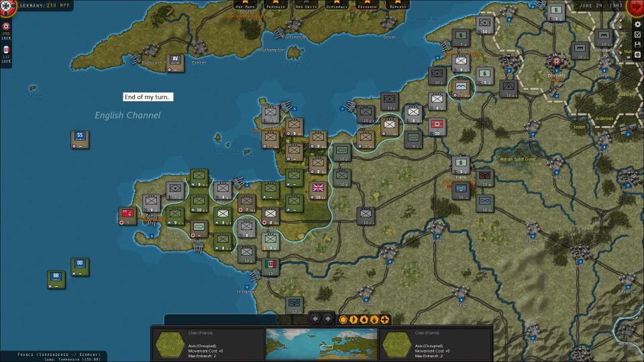This screenshot has width=644, height=362.
Task: Click the left terrain hex info preview
Action: pos(170,345)
